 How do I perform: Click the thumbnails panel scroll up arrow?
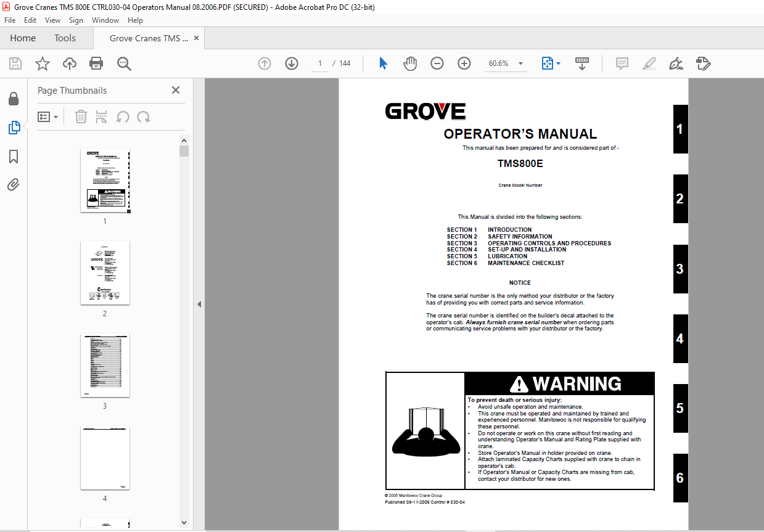tap(184, 141)
